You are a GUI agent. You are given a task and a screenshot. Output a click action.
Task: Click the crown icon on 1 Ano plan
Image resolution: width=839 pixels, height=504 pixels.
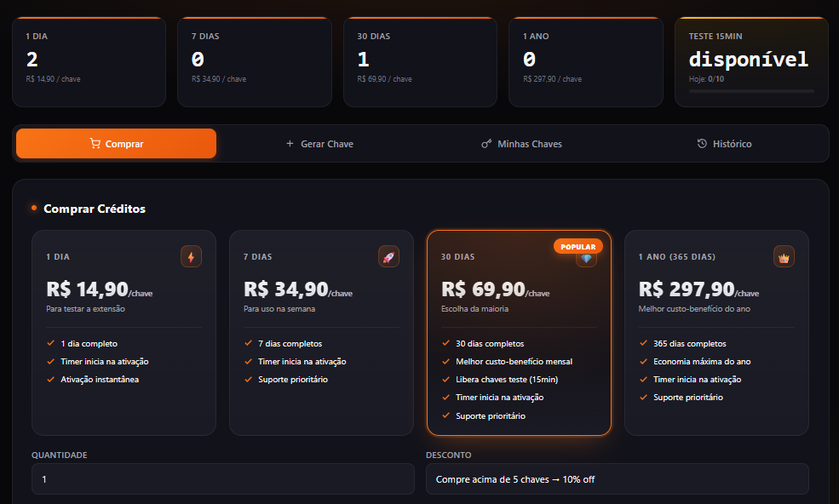pyautogui.click(x=784, y=257)
